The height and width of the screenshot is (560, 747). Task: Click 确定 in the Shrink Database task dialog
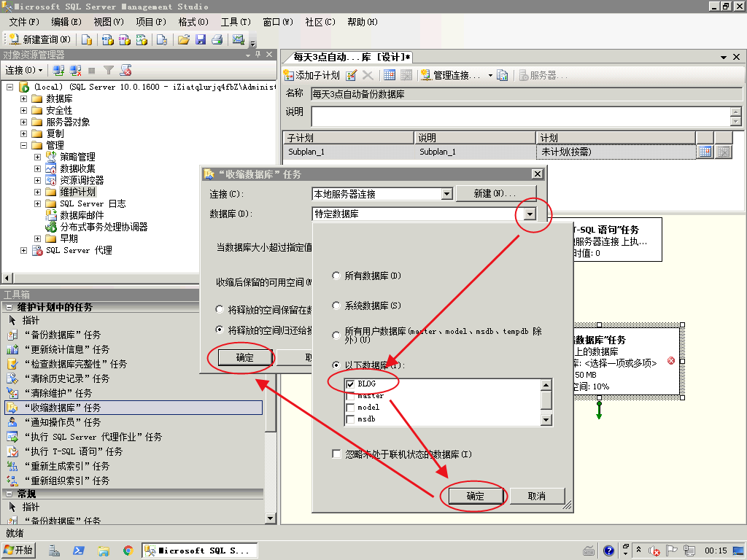tap(245, 357)
